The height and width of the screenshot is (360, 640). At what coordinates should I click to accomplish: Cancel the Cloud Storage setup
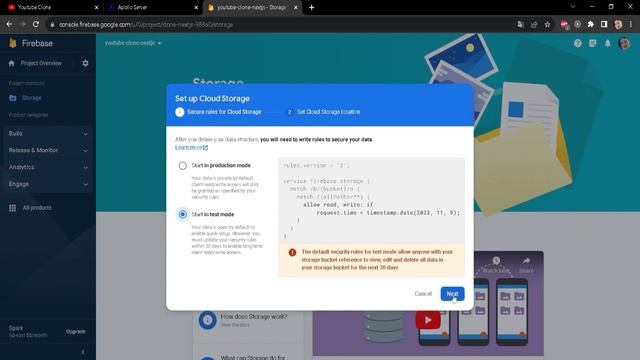pos(423,294)
